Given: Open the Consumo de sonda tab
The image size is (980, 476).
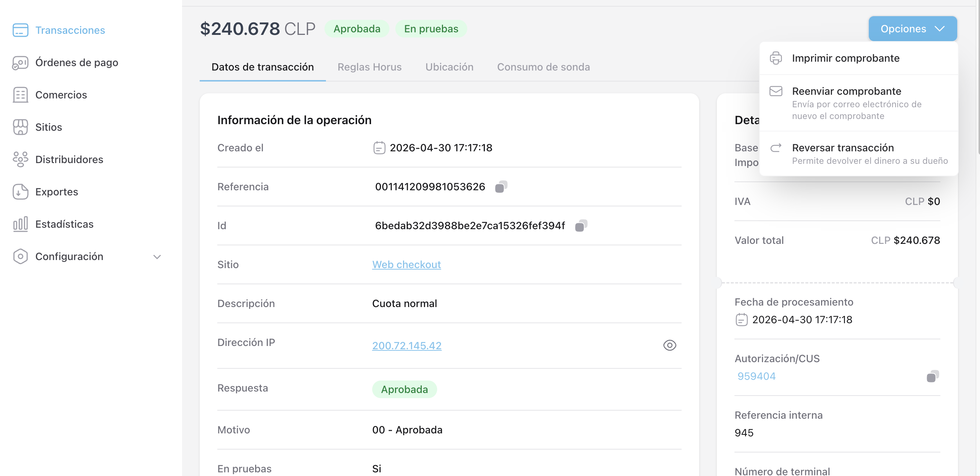Looking at the screenshot, I should coord(543,67).
